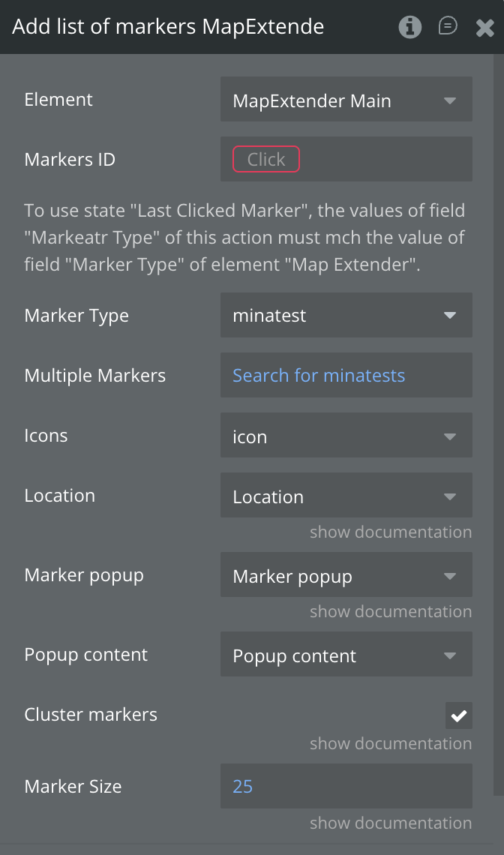Open the Icons field dropdown
The width and height of the screenshot is (504, 855).
coord(346,436)
